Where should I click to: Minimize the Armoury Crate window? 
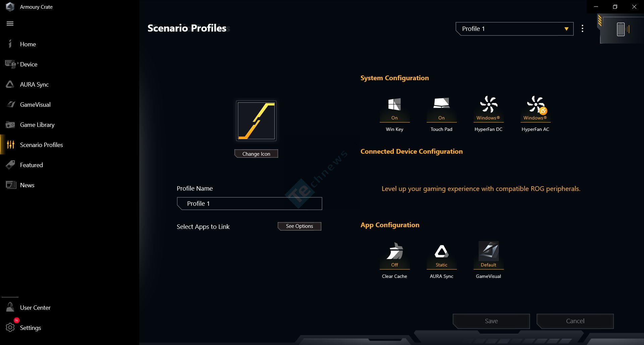coord(596,7)
